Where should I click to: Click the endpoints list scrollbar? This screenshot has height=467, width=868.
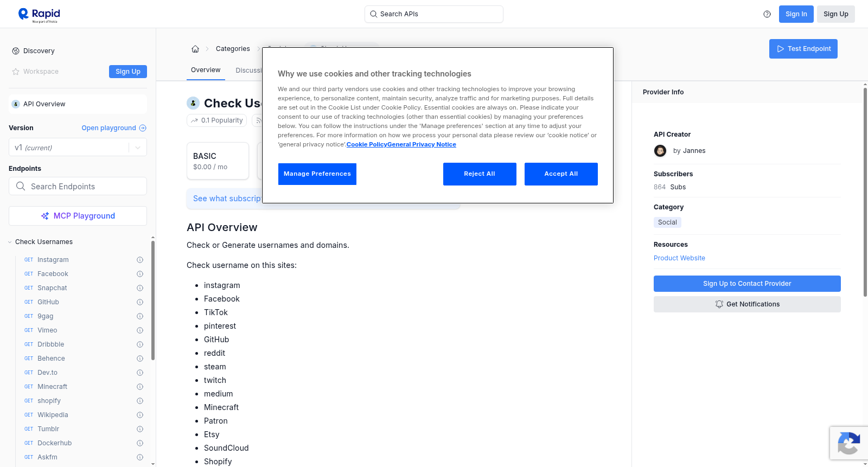coord(153,301)
